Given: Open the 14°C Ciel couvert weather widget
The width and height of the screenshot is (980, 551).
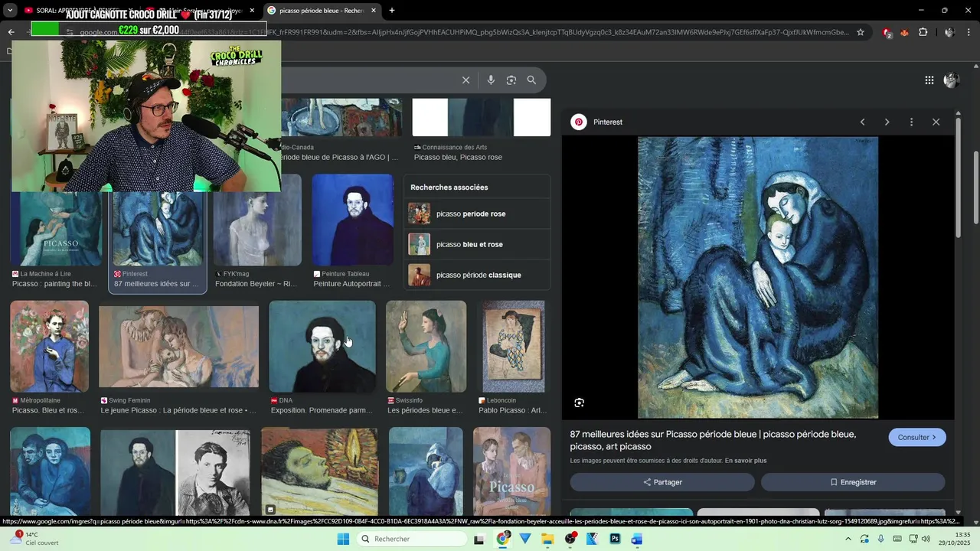Looking at the screenshot, I should click(x=34, y=539).
